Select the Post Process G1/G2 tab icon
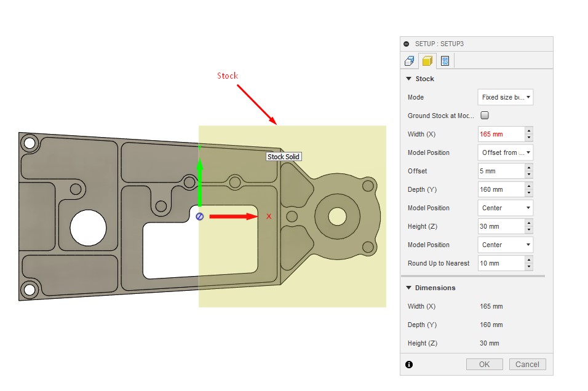This screenshot has width=588, height=391. click(x=444, y=60)
